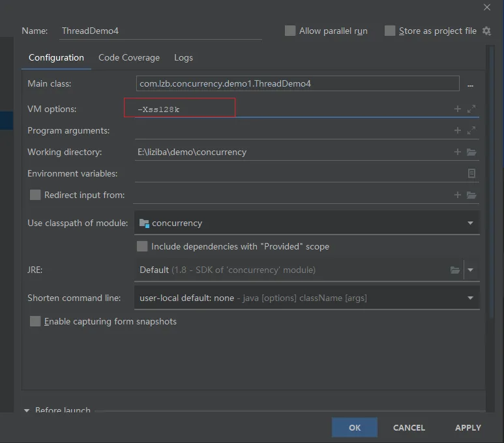504x443 pixels.
Task: Toggle Store as project file checkbox
Action: pos(390,31)
